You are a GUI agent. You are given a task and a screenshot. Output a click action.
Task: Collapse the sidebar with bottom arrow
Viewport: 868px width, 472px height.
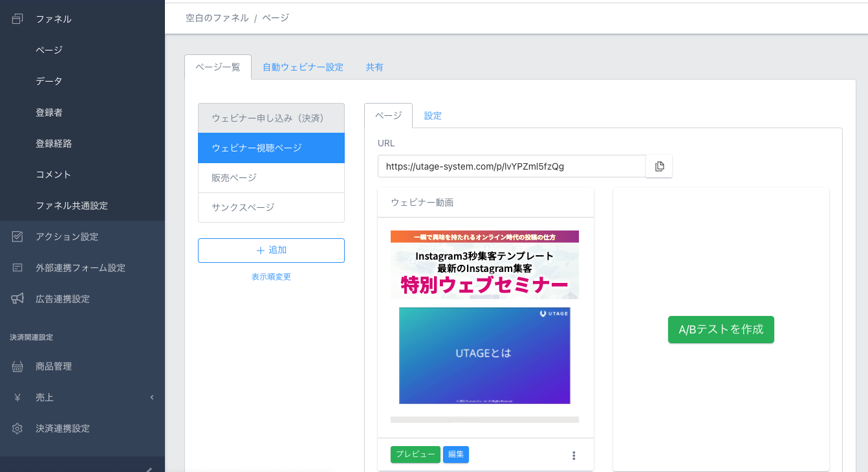[148, 468]
